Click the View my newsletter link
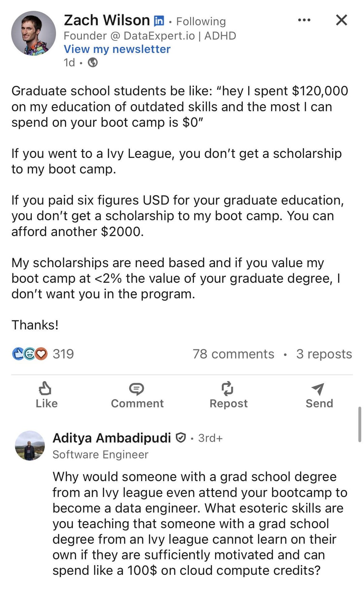This screenshot has width=364, height=591. click(x=117, y=49)
